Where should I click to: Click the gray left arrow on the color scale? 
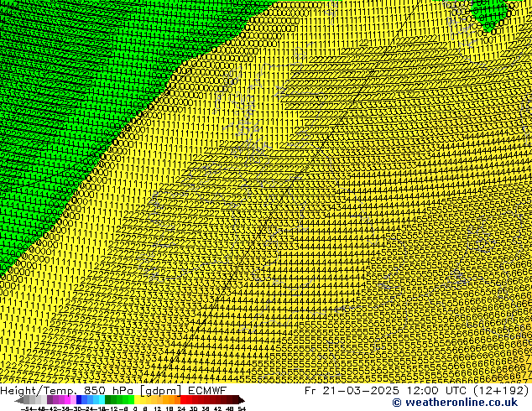coord(19,400)
